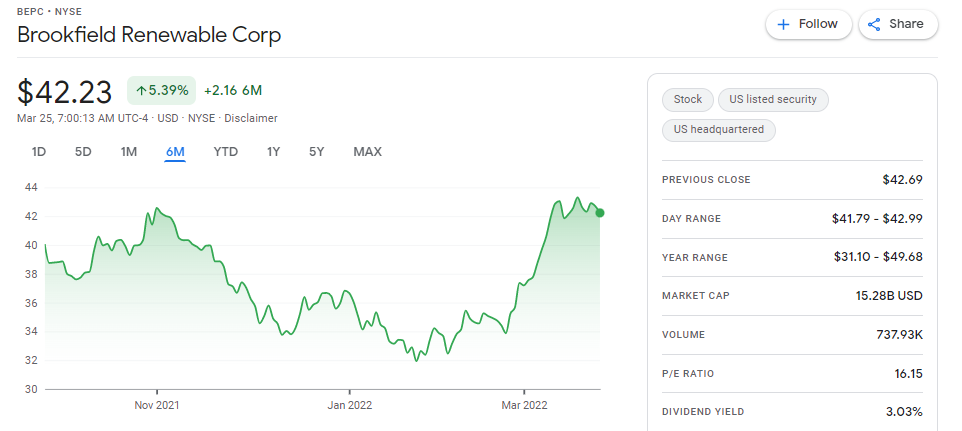Click the 16.15 P/E ratio value
This screenshot has width=962, height=431.
coord(908,373)
